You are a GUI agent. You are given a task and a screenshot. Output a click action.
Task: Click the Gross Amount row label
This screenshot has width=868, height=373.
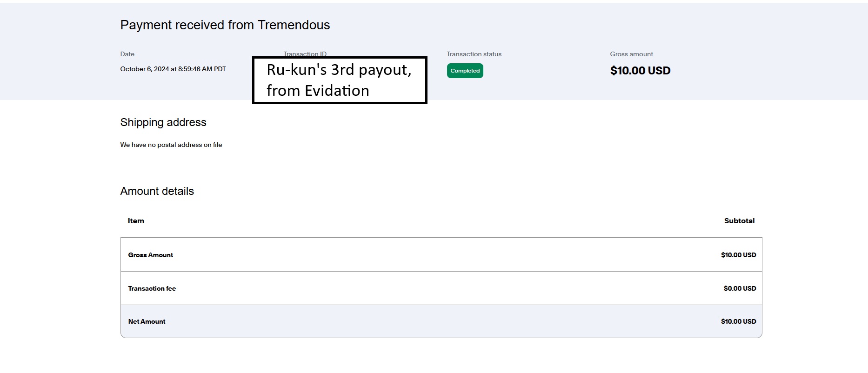[x=151, y=255]
